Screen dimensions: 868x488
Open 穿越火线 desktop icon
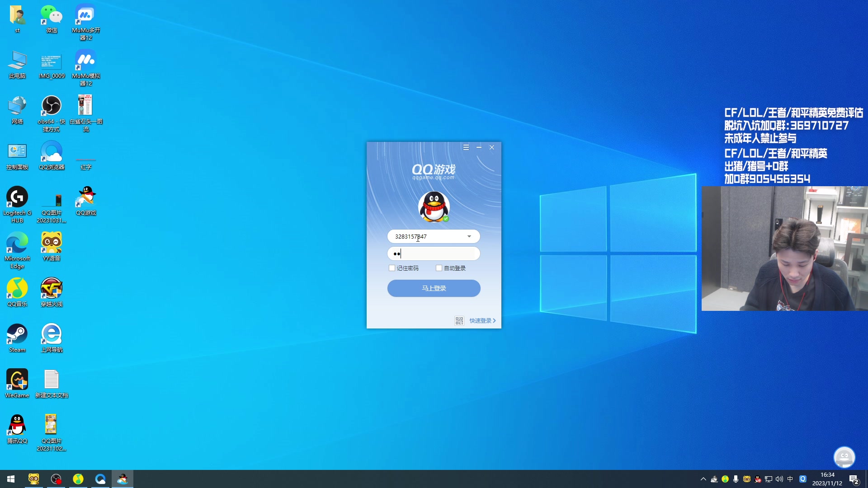tap(52, 292)
